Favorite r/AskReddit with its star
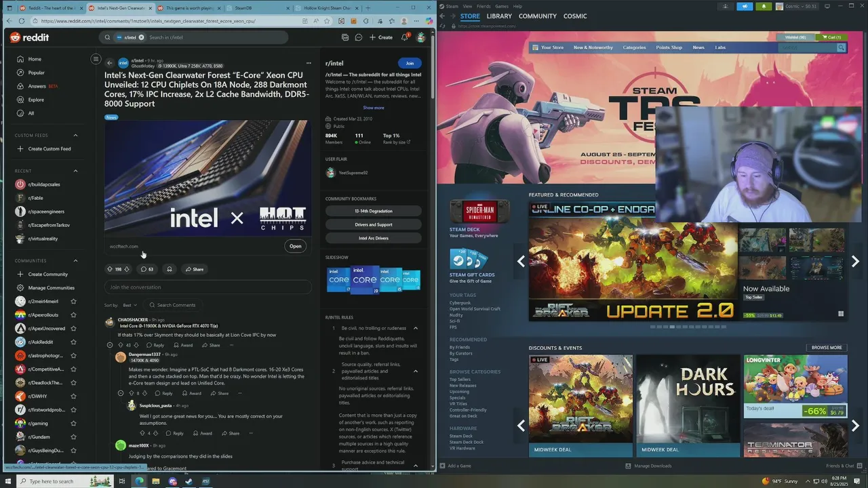 coord(73,342)
